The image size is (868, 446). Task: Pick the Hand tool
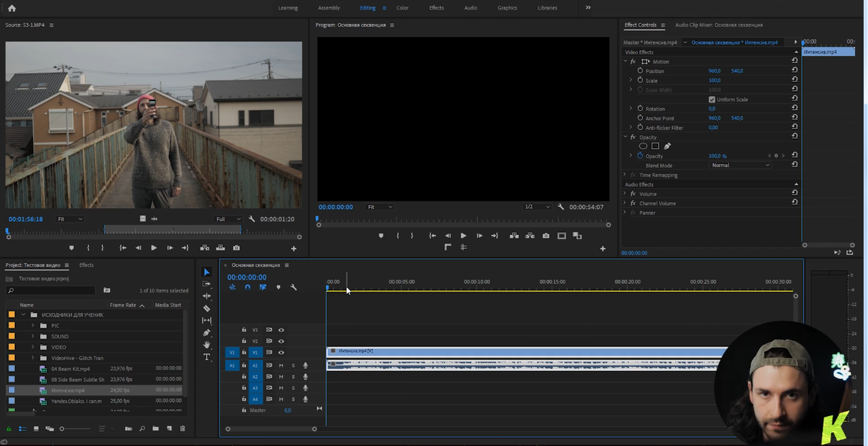pyautogui.click(x=207, y=345)
